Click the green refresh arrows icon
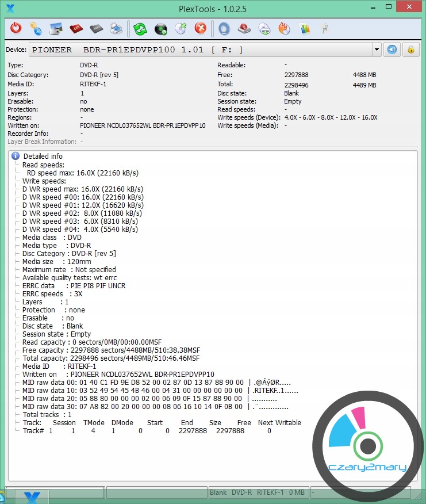 [140, 28]
